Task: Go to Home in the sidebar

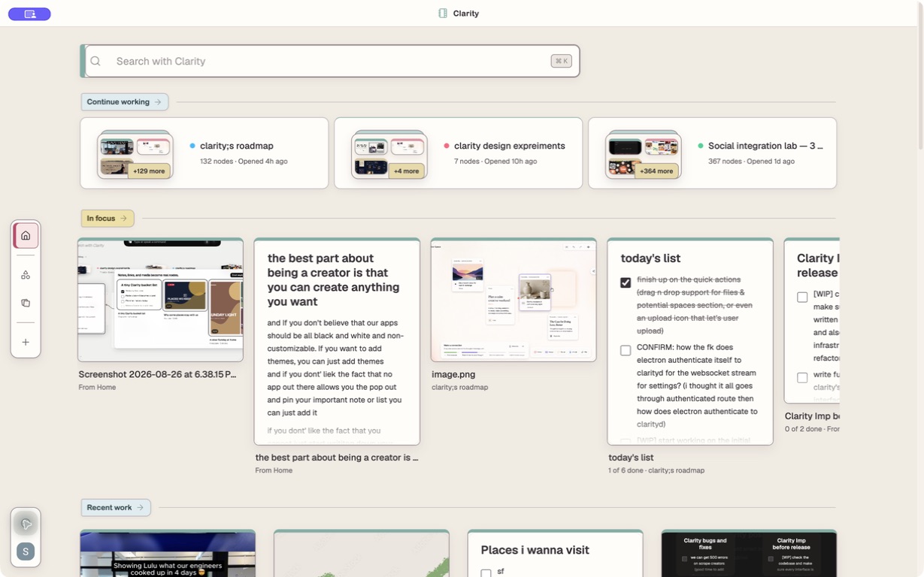Action: [x=26, y=236]
